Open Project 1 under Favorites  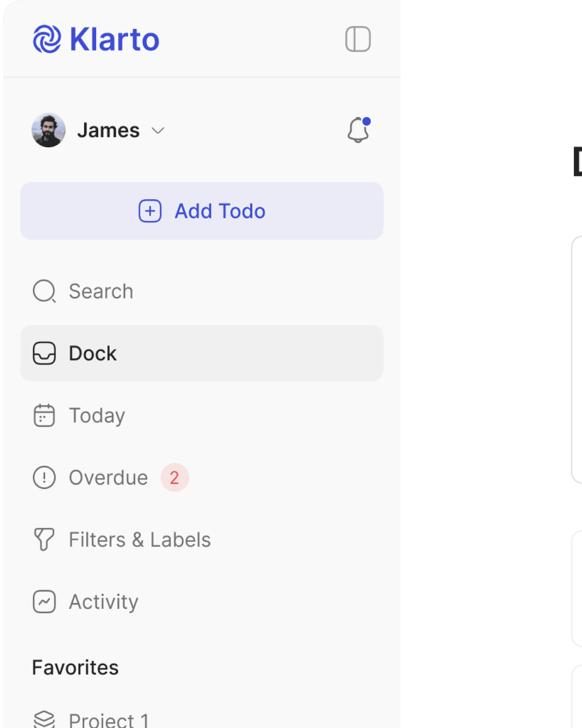coord(108,719)
